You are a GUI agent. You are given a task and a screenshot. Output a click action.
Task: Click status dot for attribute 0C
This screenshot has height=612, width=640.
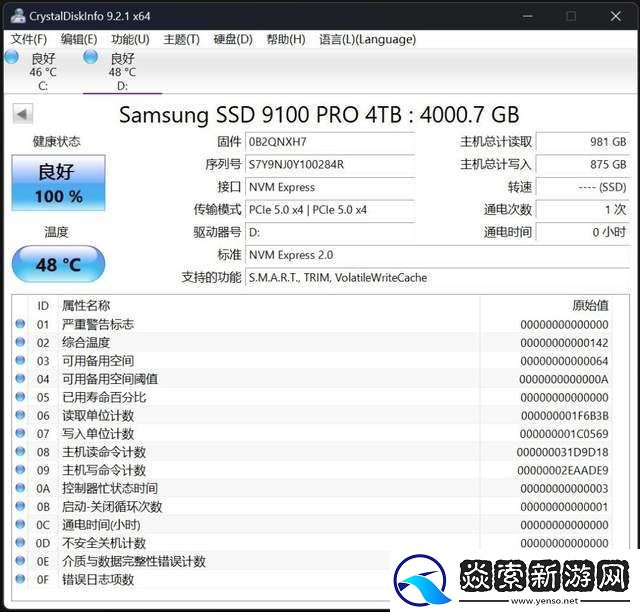pyautogui.click(x=20, y=524)
